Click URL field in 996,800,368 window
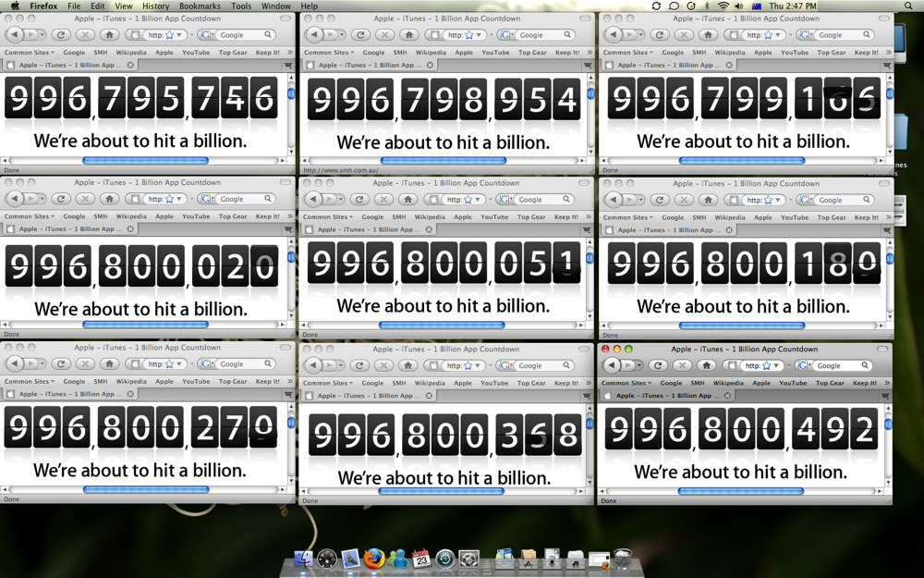 458,365
